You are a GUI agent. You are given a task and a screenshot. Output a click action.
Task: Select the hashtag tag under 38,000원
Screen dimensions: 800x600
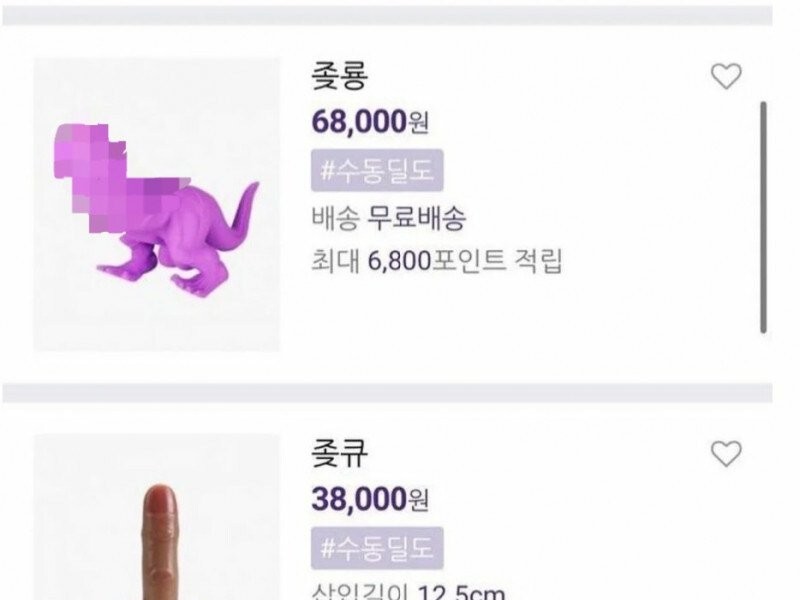click(377, 547)
